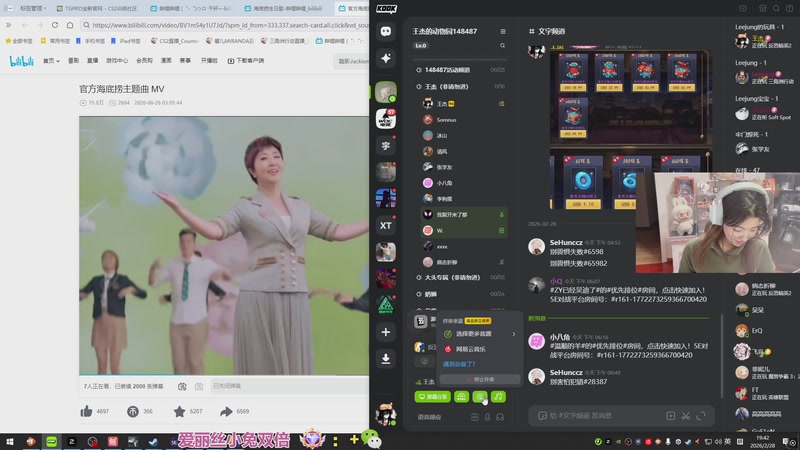Open the 遇到杂音了? help link
This screenshot has height=450, width=800.
459,364
